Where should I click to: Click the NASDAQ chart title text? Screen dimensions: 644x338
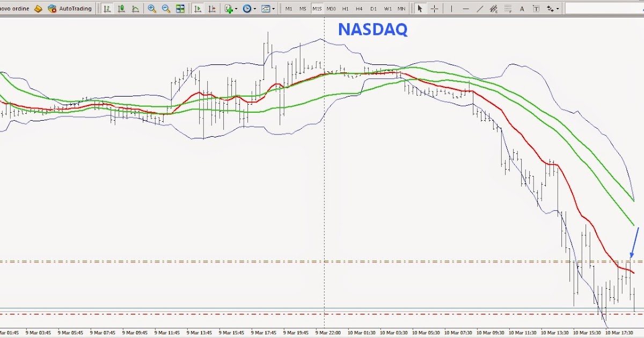click(x=372, y=30)
